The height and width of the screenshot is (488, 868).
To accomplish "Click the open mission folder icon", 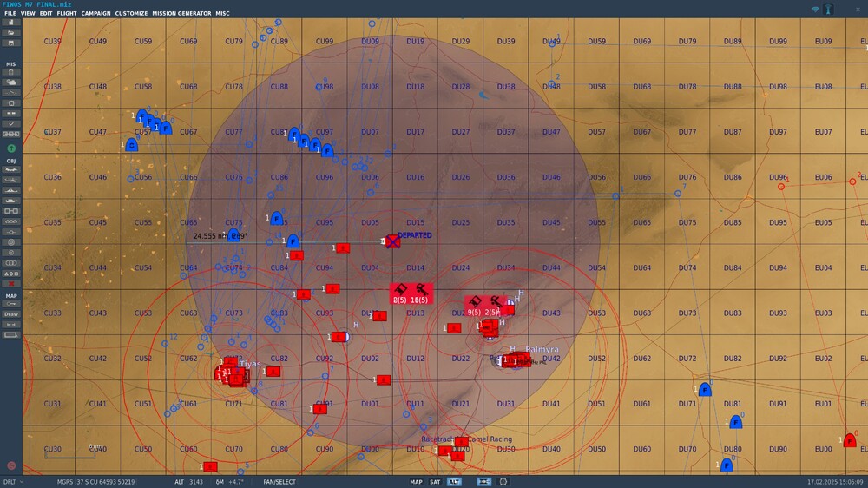I will 11,33.
